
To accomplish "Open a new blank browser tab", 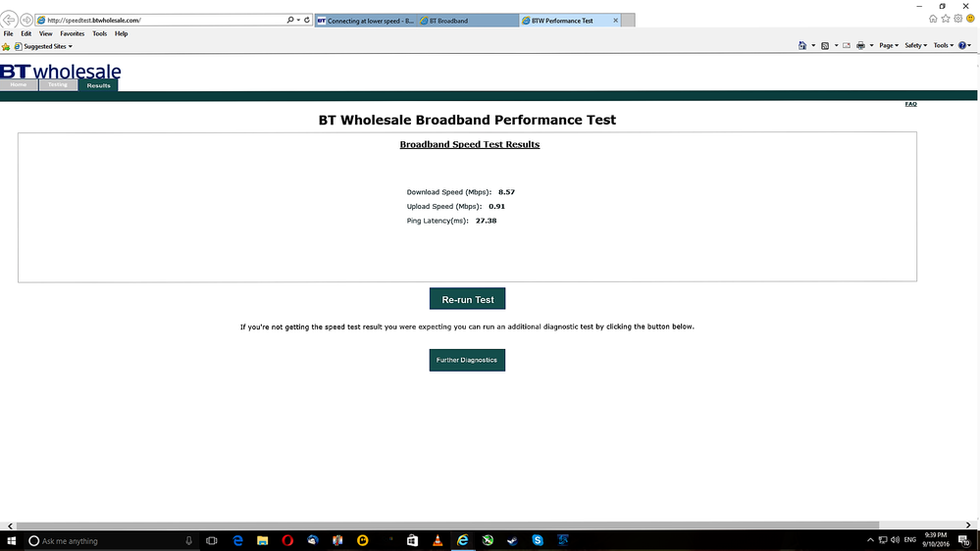I will click(x=628, y=21).
